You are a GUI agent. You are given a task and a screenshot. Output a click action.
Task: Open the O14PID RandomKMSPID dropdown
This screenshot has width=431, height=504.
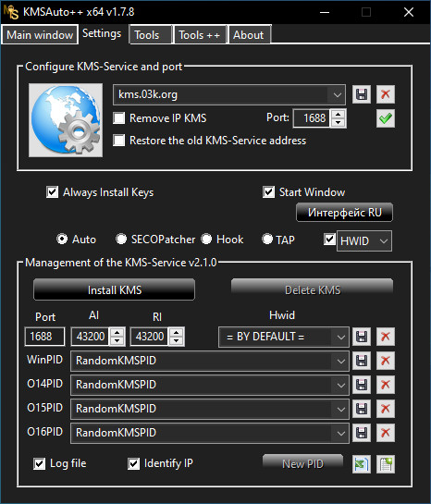coord(341,385)
